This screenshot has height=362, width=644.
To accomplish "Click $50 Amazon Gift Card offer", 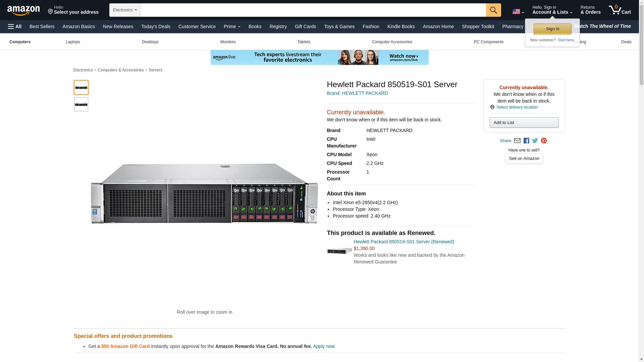I will 125,346.
